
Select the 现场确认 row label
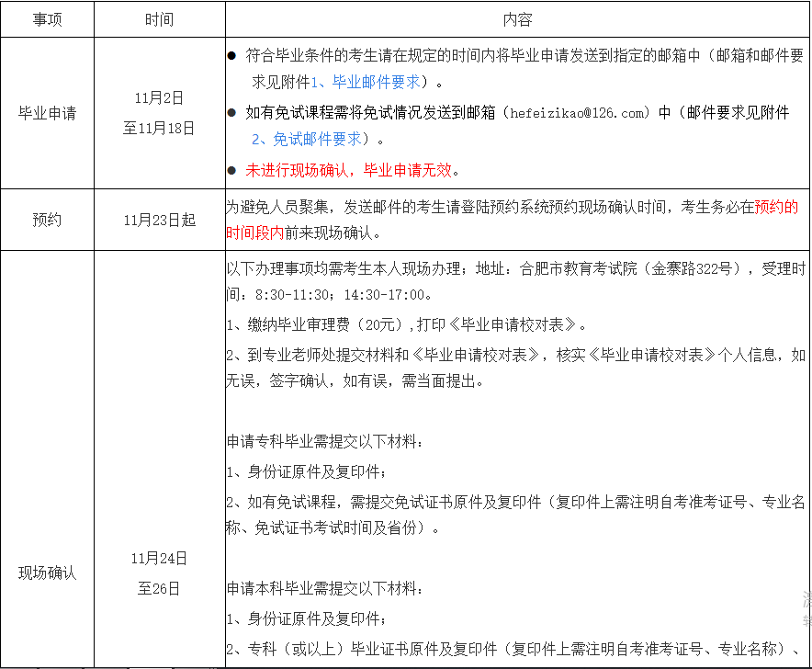[x=47, y=573]
